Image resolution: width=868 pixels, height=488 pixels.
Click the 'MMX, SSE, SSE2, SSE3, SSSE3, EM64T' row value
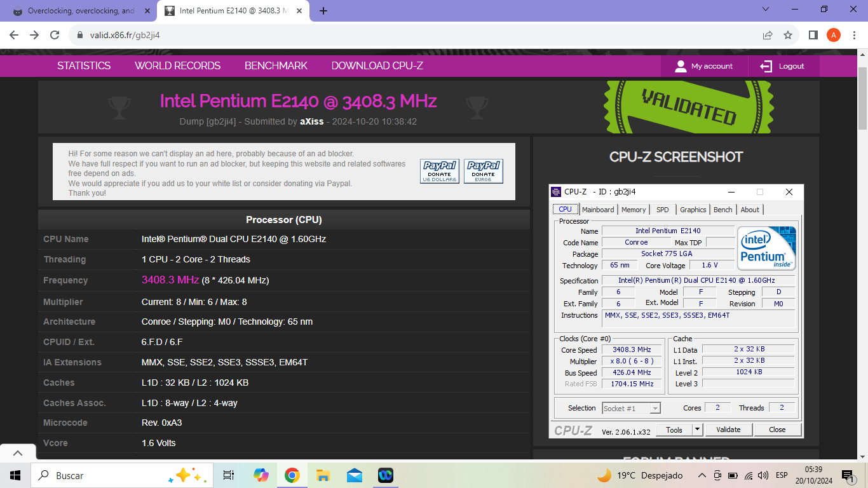[x=224, y=362]
